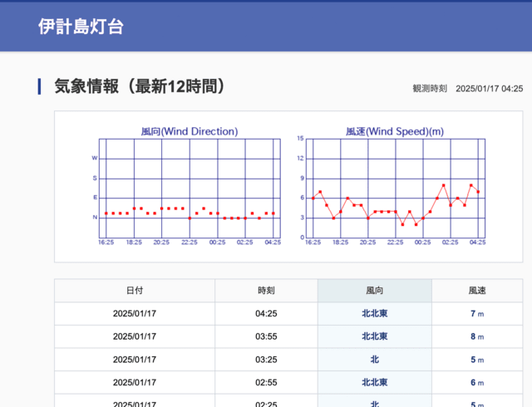The height and width of the screenshot is (407, 532).
Task: Click the 7 m wind speed value
Action: pos(477,314)
